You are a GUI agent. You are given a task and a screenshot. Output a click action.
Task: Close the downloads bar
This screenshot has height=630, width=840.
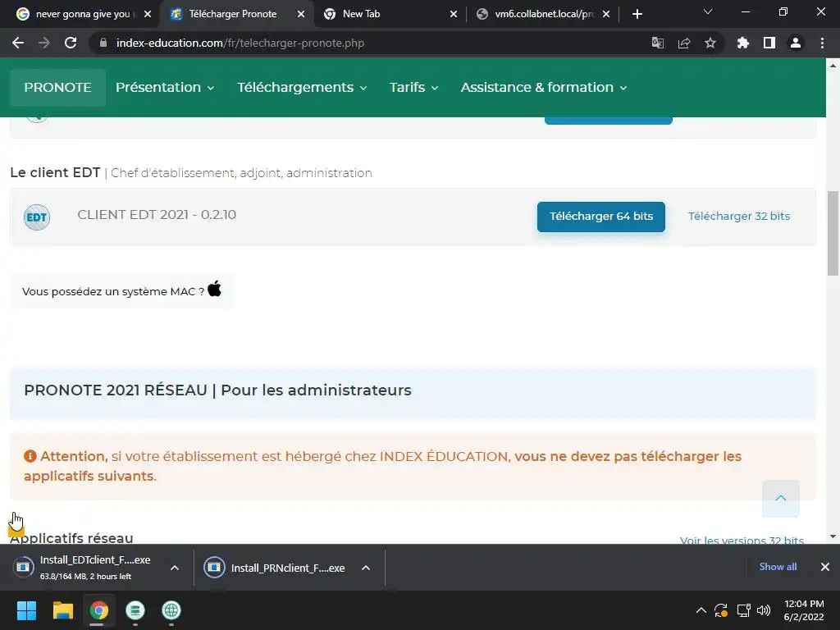(825, 567)
